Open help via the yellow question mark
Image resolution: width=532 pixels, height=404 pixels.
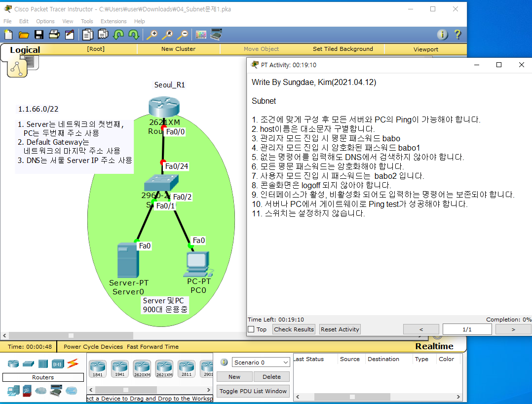click(457, 35)
